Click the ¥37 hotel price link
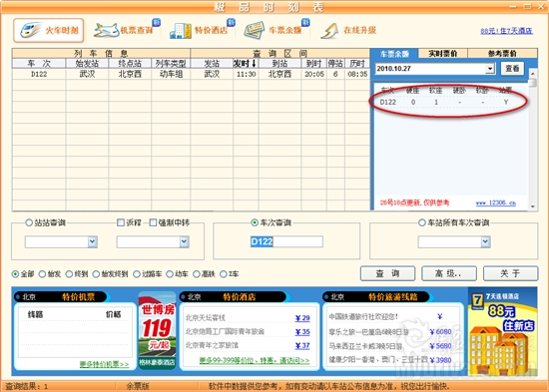This screenshot has width=549, height=392. pyautogui.click(x=302, y=345)
